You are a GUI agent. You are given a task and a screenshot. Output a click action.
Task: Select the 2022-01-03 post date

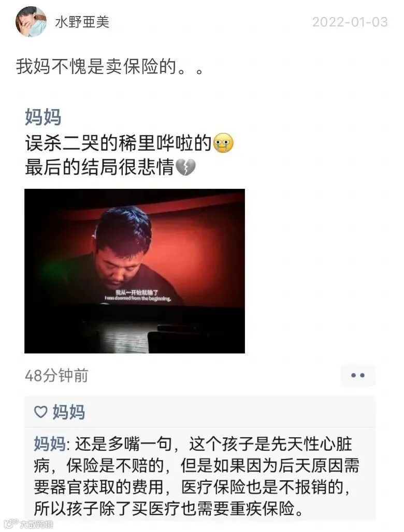pyautogui.click(x=350, y=22)
